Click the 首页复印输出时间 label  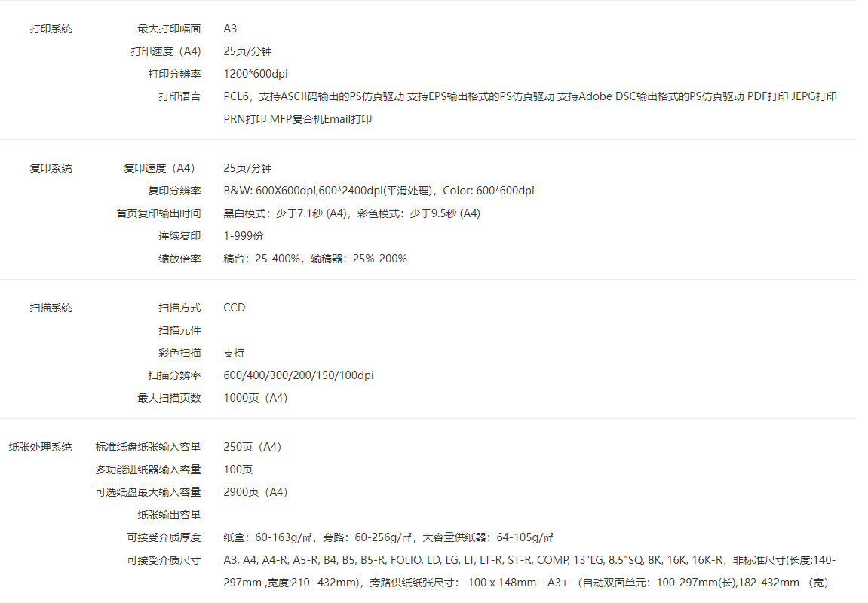[x=158, y=213]
